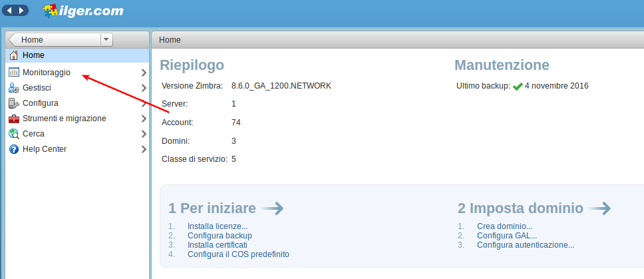Click the Installa licenze... link
The image size is (644, 279).
(x=218, y=226)
